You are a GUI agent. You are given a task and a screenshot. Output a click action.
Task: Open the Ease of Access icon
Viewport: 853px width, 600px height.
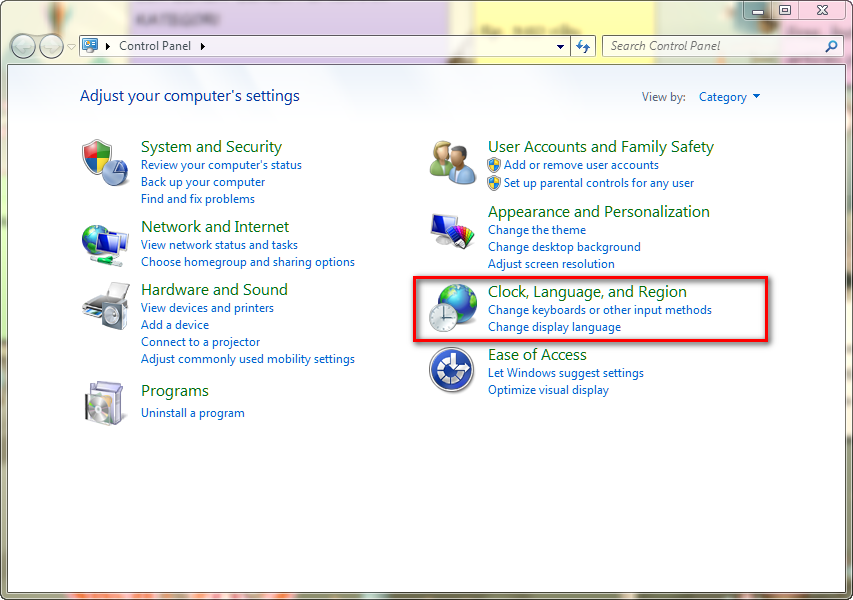(451, 370)
